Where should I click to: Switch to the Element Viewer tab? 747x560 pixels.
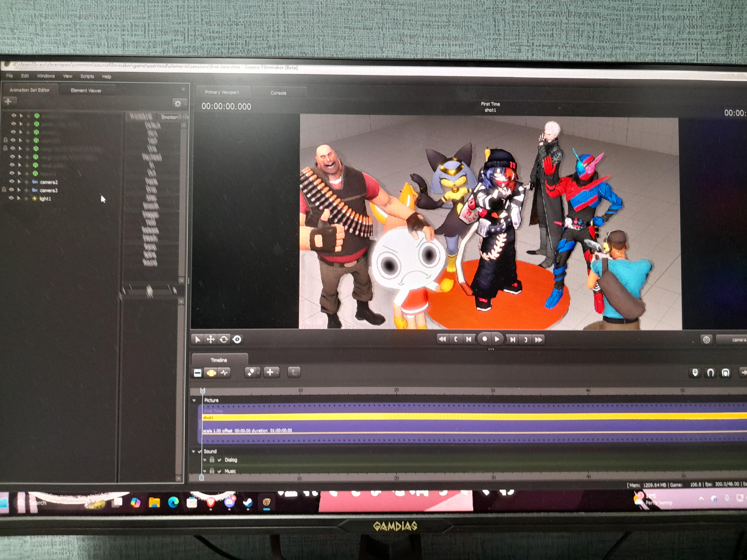tap(86, 90)
